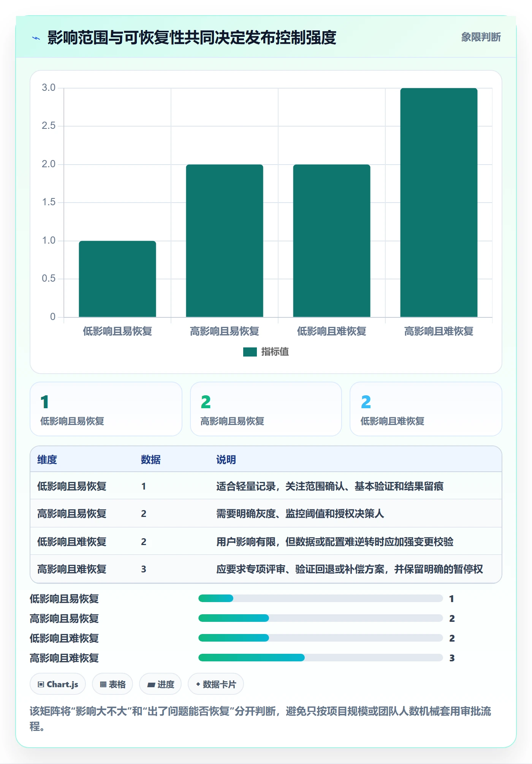Click the description starting 适合轻量记录
The width and height of the screenshot is (532, 764).
point(330,487)
